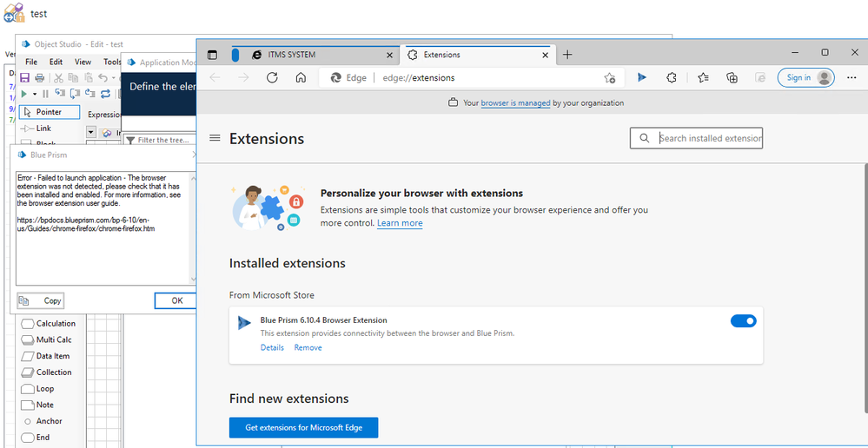This screenshot has width=868, height=448.
Task: Click the Edge Collections icon
Action: click(732, 77)
